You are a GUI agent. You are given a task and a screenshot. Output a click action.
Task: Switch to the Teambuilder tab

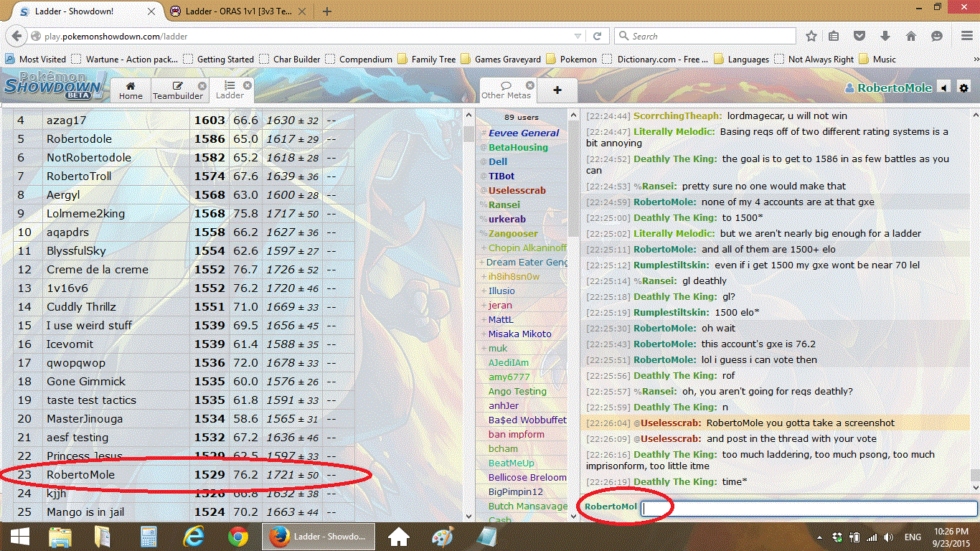[177, 90]
